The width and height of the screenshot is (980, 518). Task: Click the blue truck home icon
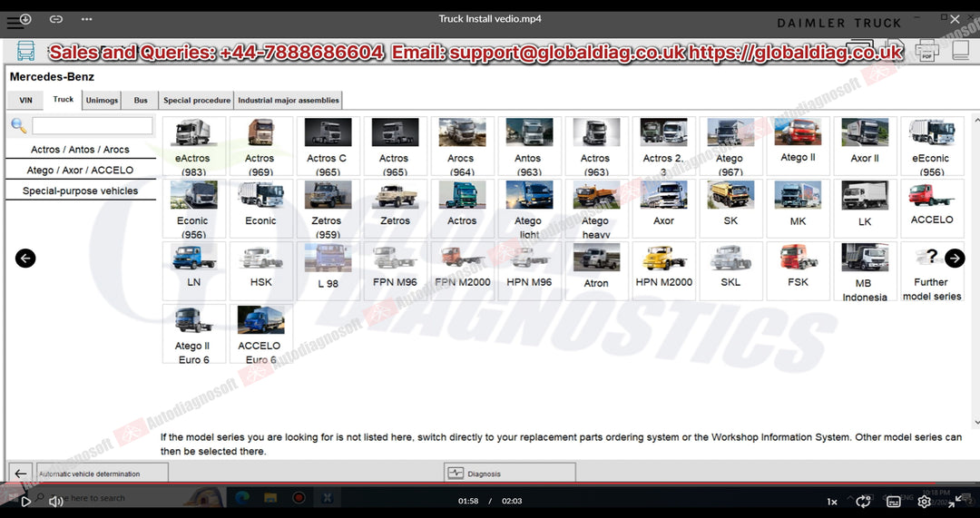click(25, 51)
